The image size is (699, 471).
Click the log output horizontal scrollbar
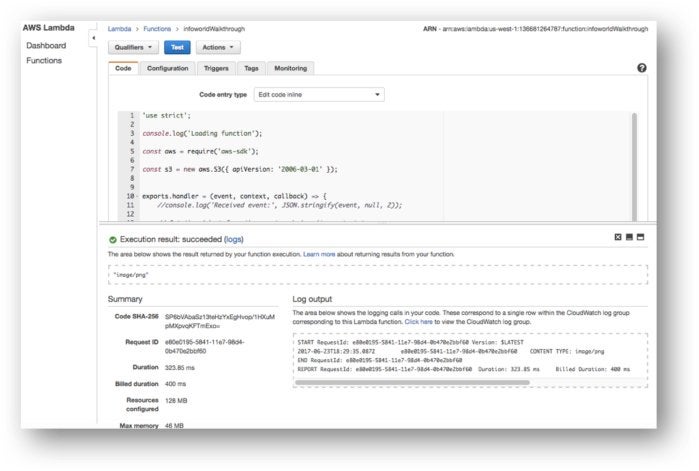click(x=412, y=382)
